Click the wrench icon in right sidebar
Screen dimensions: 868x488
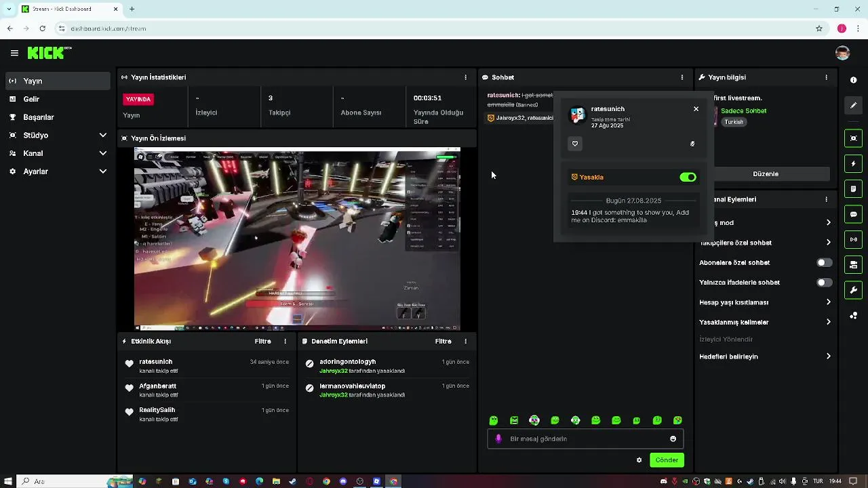pyautogui.click(x=853, y=290)
